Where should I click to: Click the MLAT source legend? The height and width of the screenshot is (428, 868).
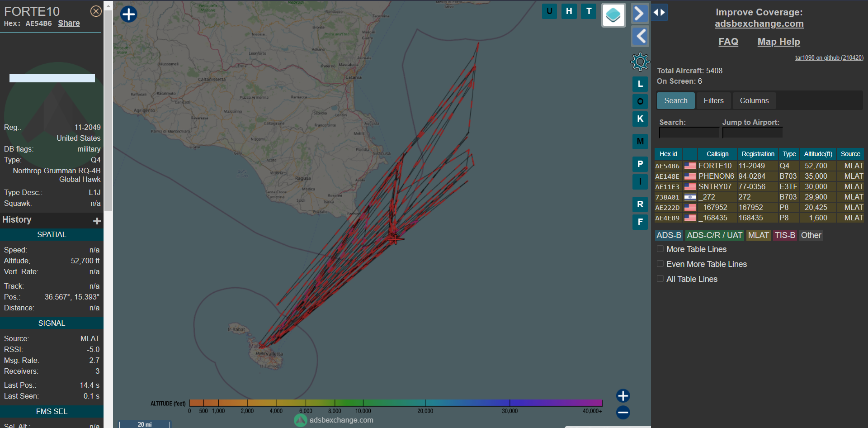(758, 235)
